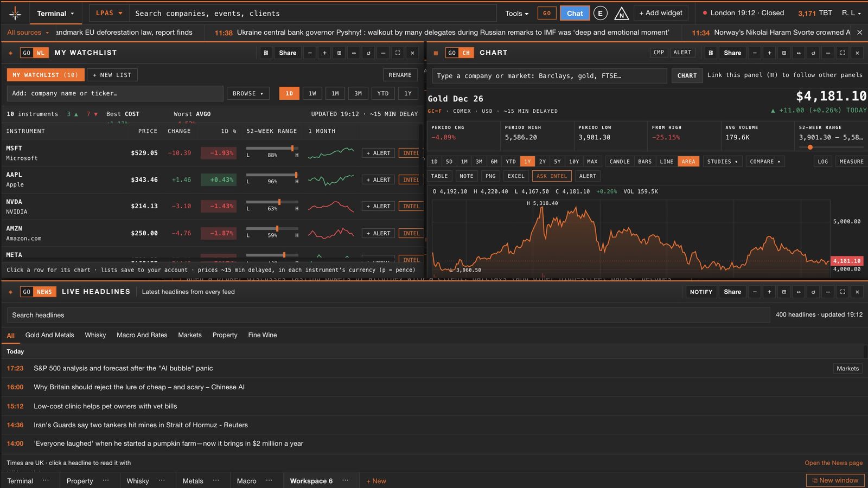Open the COMPARE dropdown on the chart
The image size is (868, 488).
click(x=765, y=162)
